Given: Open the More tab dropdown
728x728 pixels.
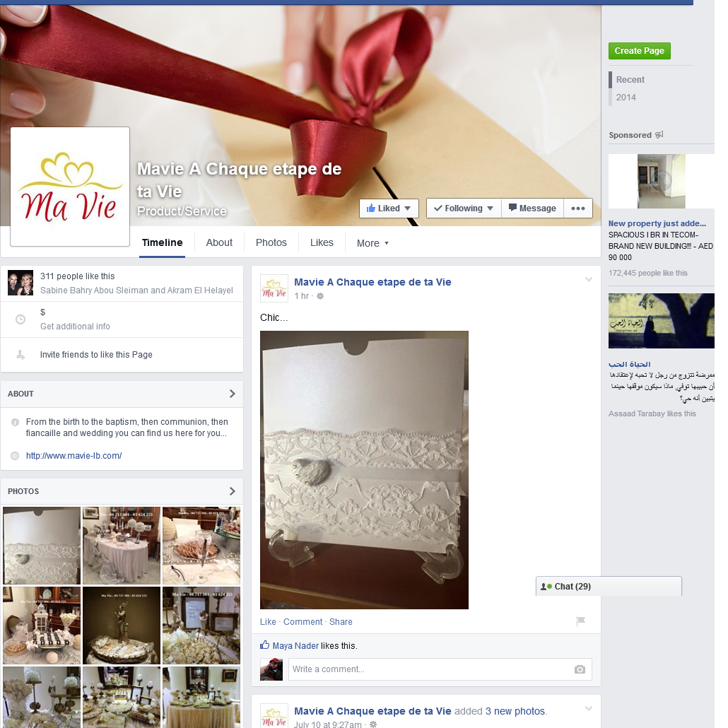Looking at the screenshot, I should 372,243.
